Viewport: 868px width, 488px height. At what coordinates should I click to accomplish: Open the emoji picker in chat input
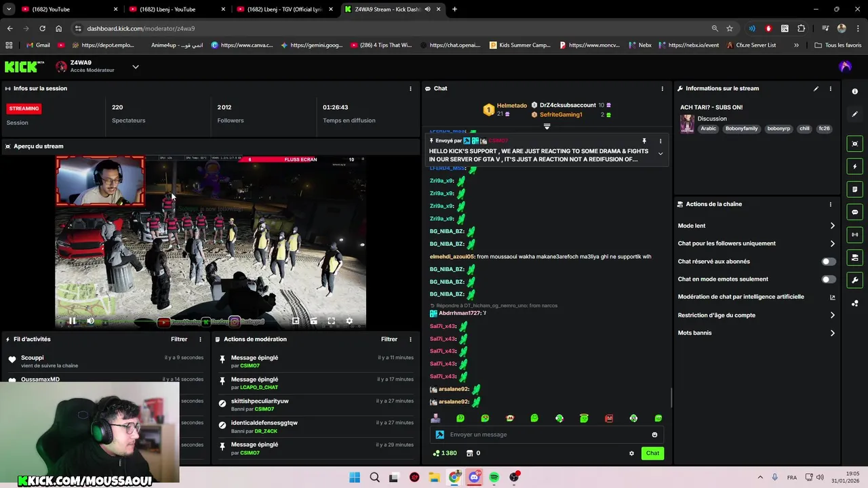[x=654, y=434]
